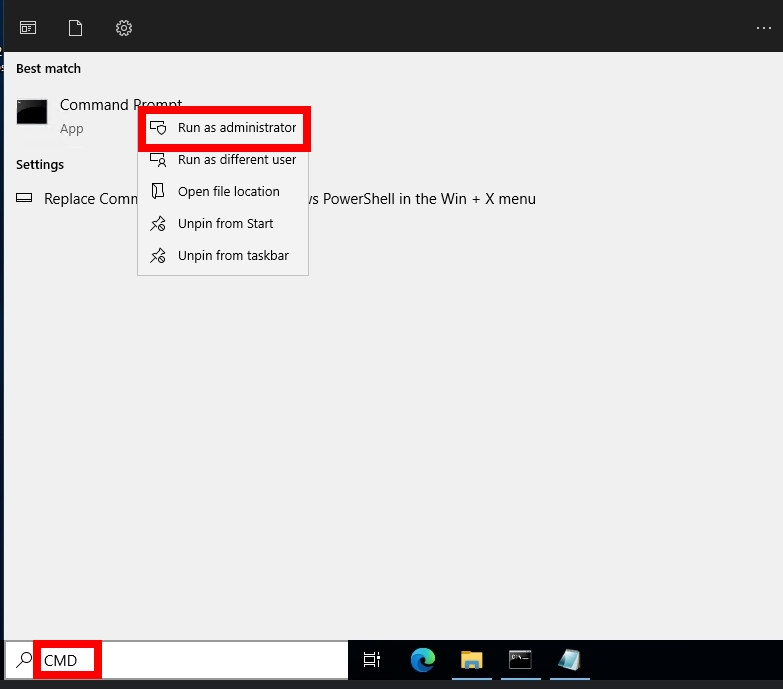Open Task View from the taskbar

pos(372,660)
